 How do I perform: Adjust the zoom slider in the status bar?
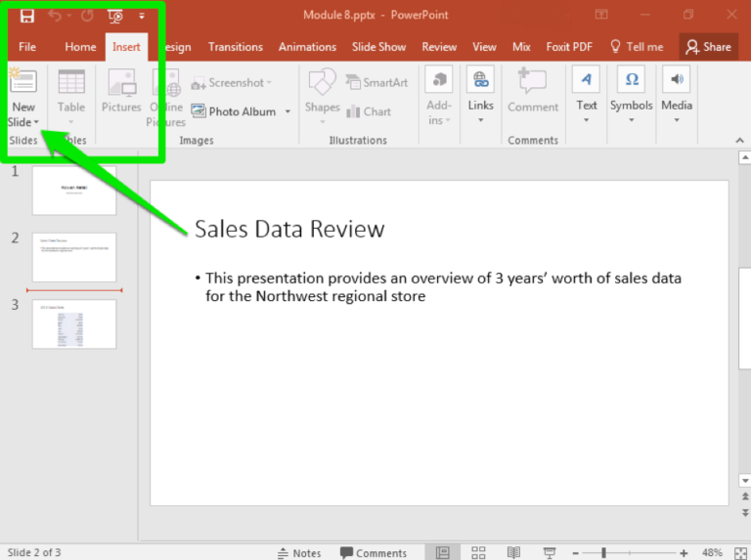[603, 553]
